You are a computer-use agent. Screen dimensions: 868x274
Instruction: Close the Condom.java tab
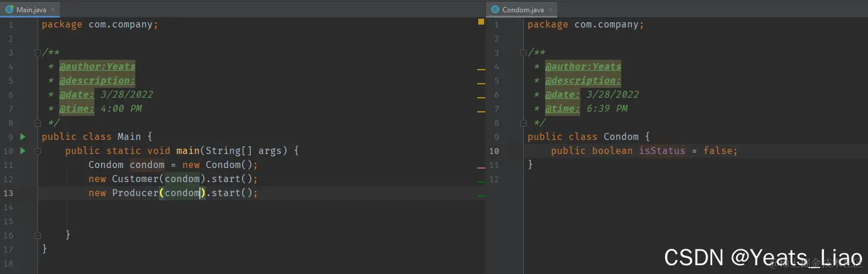click(550, 9)
